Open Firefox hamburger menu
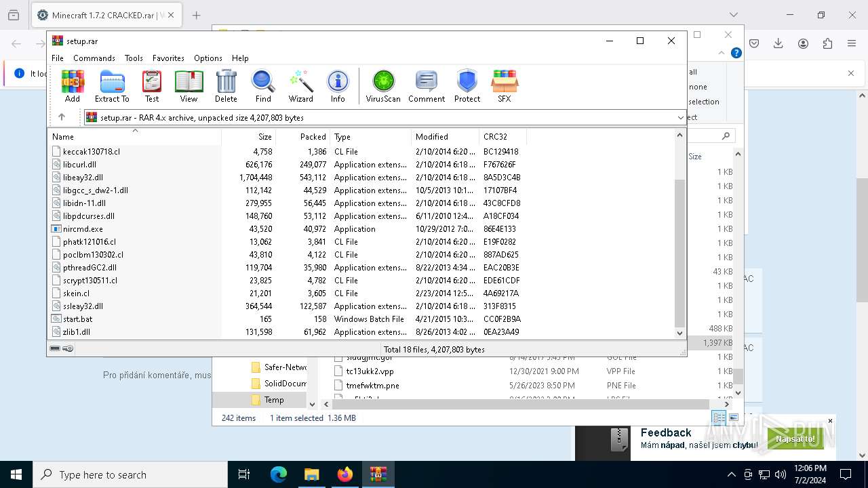 pos(852,43)
